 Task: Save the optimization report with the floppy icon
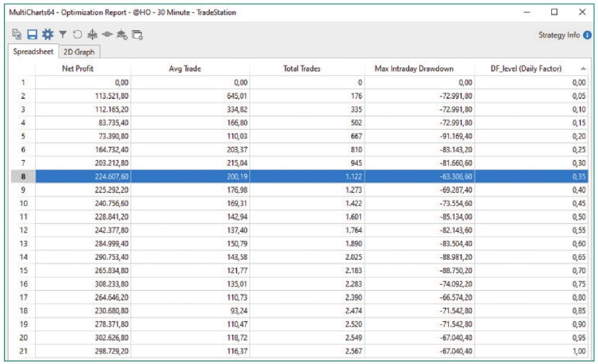coord(32,34)
